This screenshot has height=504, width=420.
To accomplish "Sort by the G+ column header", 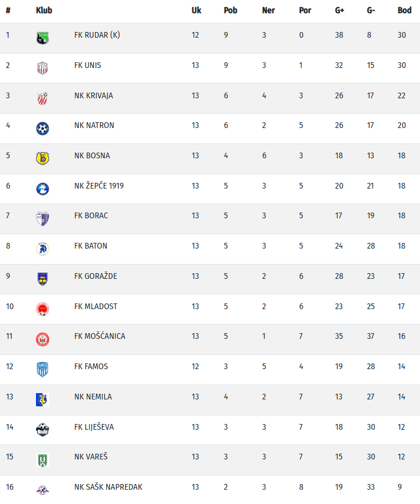I will [339, 10].
